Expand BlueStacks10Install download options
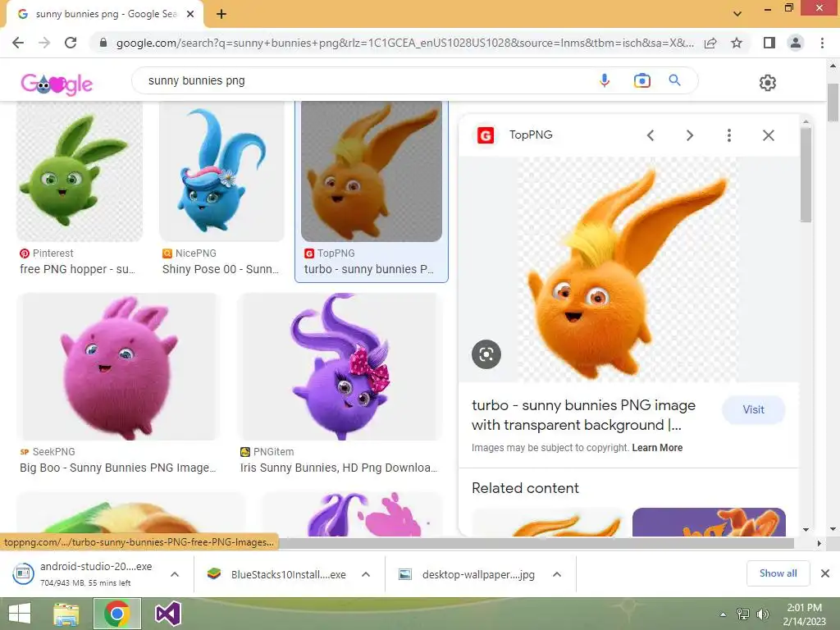The width and height of the screenshot is (840, 630). [x=366, y=574]
